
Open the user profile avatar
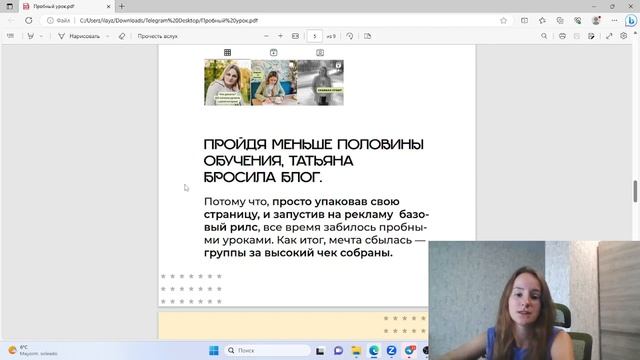(x=596, y=20)
